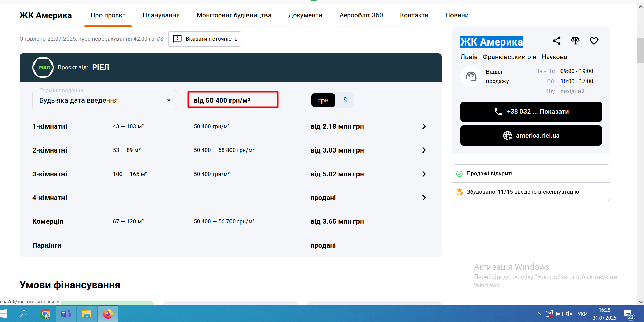Open Термін введення date dropdown
644x322 pixels.
pos(105,100)
